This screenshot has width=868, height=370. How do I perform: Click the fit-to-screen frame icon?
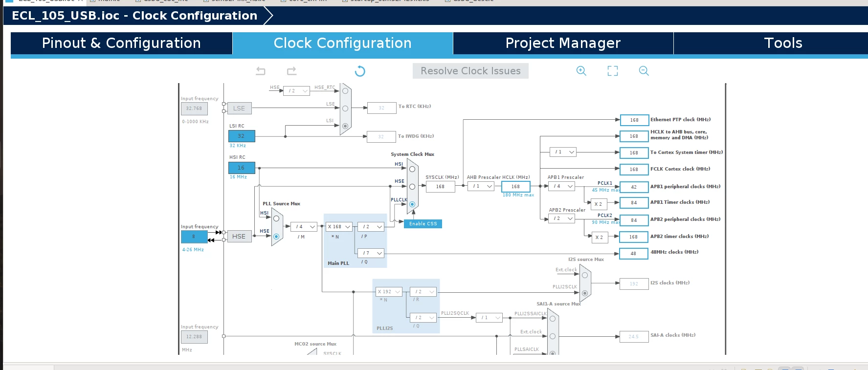point(613,71)
